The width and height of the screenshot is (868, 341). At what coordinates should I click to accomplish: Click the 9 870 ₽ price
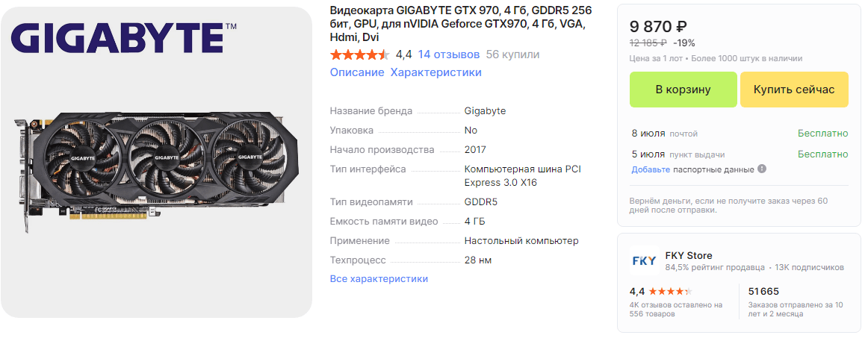point(659,27)
